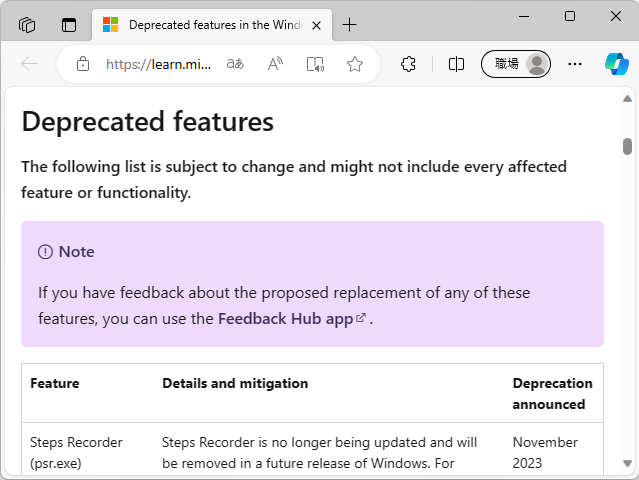The width and height of the screenshot is (639, 480).
Task: Enter Immersive Reader mode
Action: [x=315, y=64]
